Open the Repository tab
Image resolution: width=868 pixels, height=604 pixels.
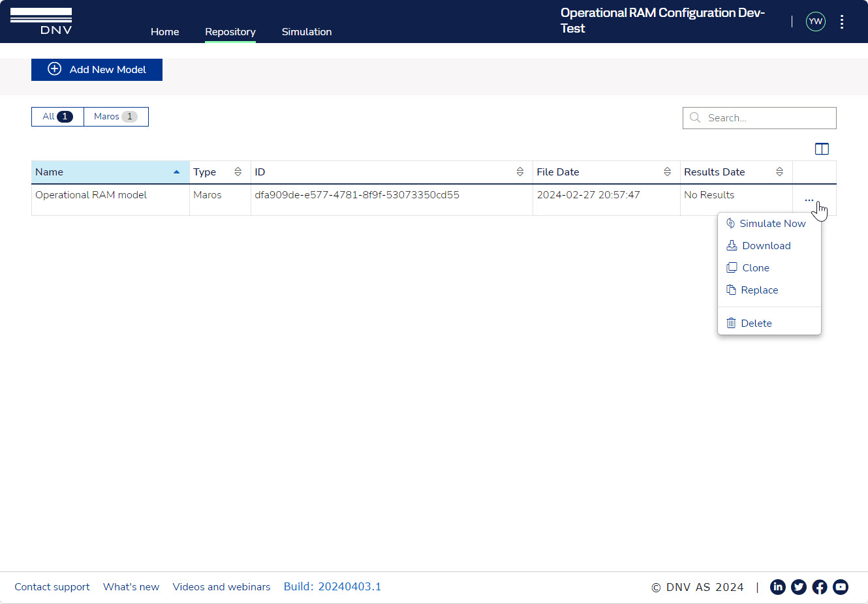(230, 31)
